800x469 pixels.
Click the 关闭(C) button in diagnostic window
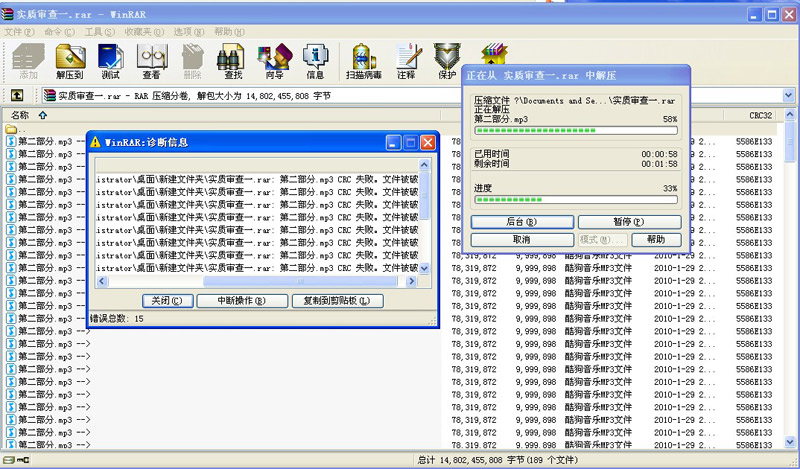167,301
